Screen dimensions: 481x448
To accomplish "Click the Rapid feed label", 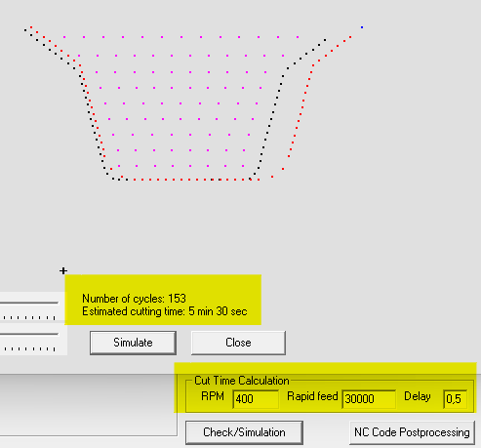I will click(x=312, y=396).
